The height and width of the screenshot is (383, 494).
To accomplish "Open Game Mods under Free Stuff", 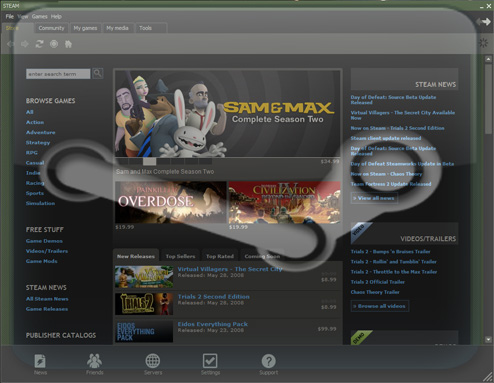I will coord(42,261).
